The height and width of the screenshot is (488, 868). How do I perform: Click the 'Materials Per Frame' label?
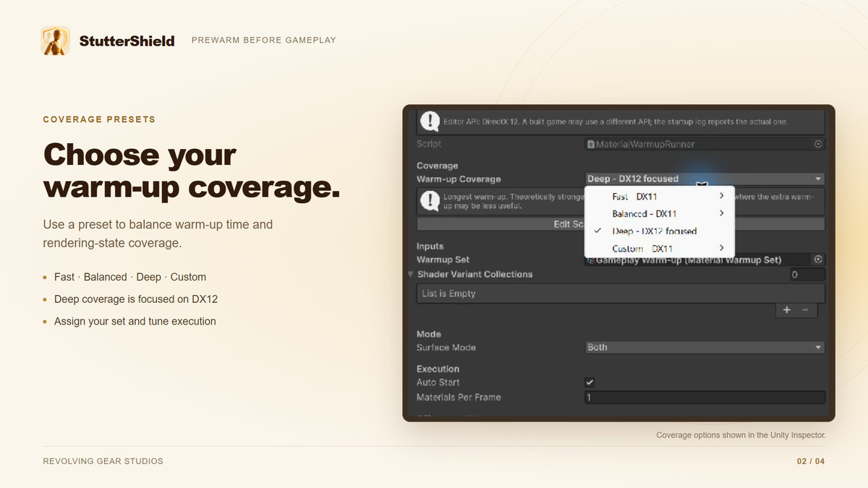pos(459,398)
